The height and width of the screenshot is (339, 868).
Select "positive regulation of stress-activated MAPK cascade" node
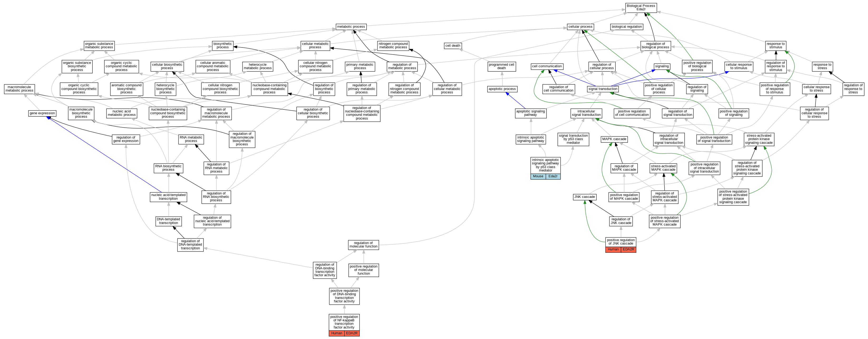point(665,221)
